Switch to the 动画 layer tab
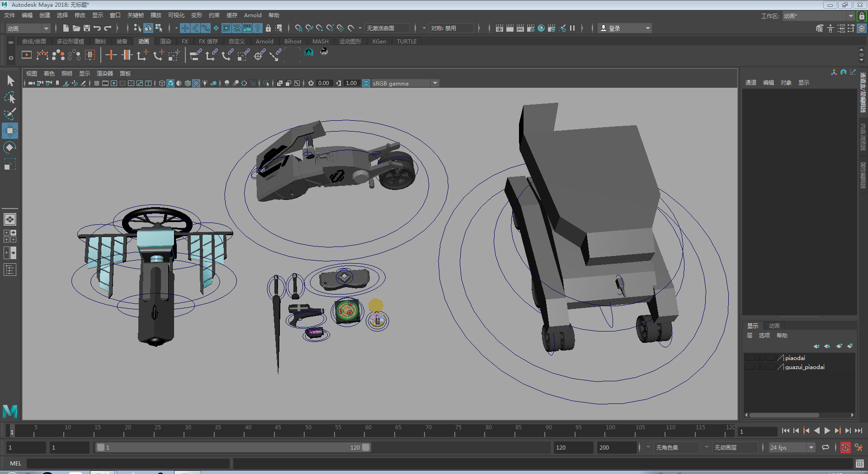Image resolution: width=868 pixels, height=474 pixels. (x=774, y=326)
